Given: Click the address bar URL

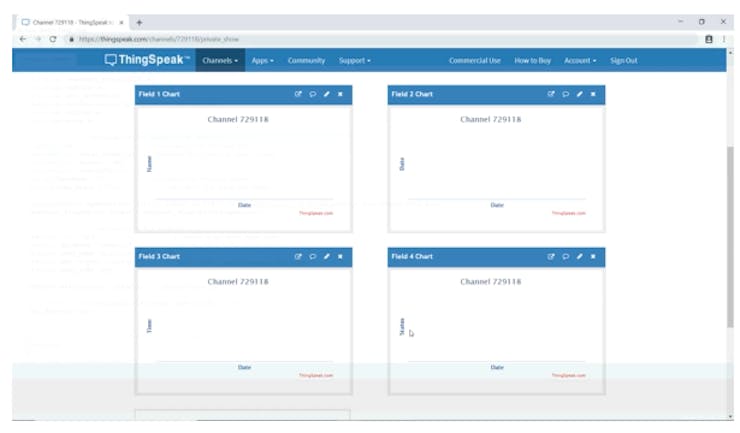Looking at the screenshot, I should tap(159, 39).
